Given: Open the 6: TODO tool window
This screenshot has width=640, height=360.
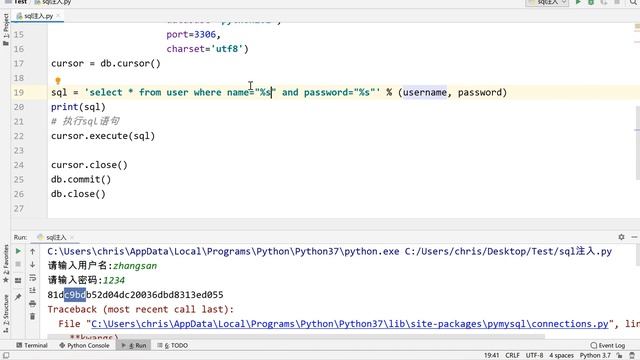Looking at the screenshot, I should [173, 345].
